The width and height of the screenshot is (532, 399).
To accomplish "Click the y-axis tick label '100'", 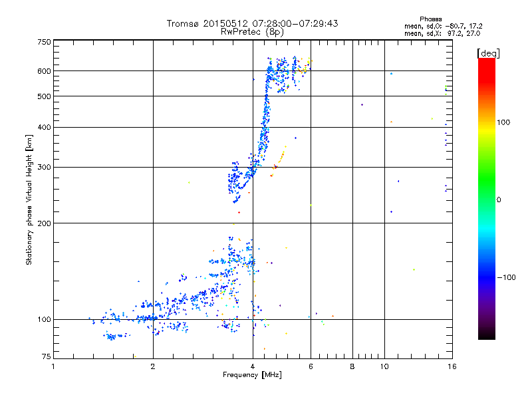I will point(44,320).
